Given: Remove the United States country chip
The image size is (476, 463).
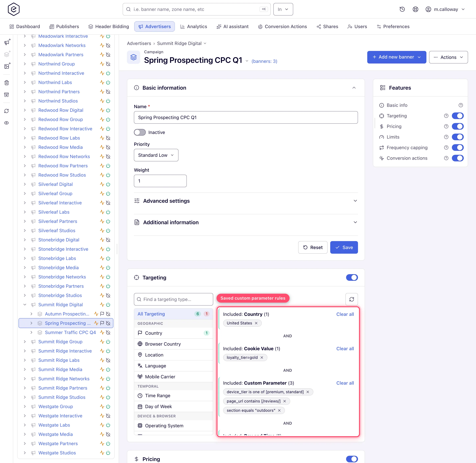Looking at the screenshot, I should (x=256, y=323).
